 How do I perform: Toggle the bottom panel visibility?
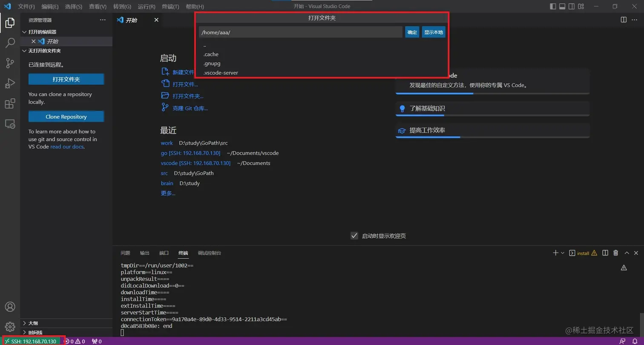point(562,6)
